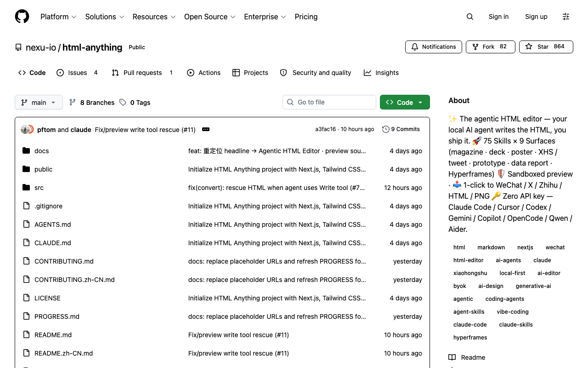588x368 pixels.
Task: Open the Issues tab
Action: point(77,73)
